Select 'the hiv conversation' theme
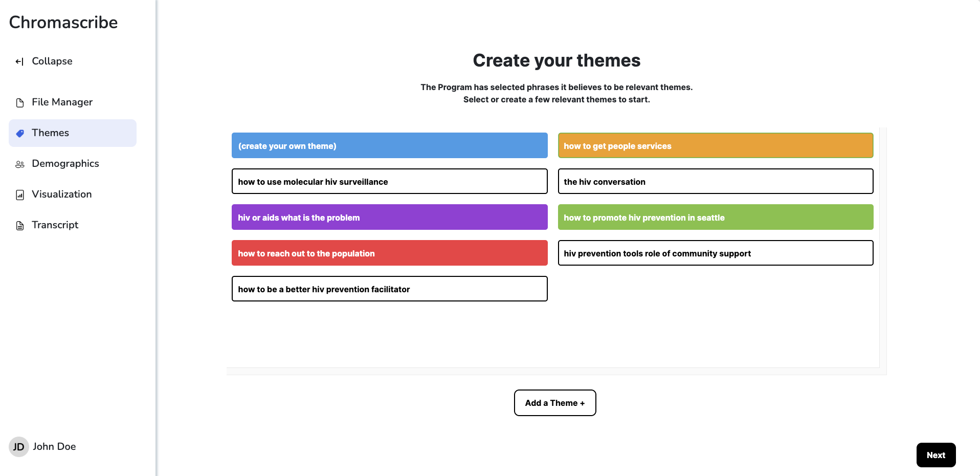980x476 pixels. (715, 182)
